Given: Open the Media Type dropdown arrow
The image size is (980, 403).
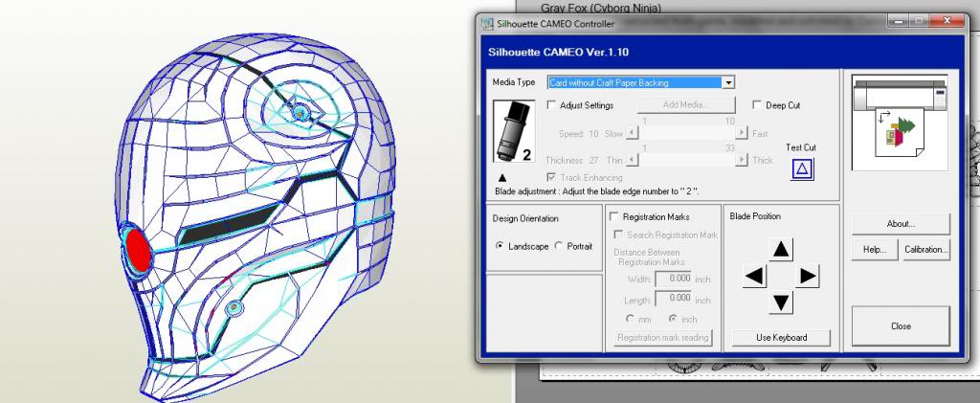Looking at the screenshot, I should [x=727, y=82].
